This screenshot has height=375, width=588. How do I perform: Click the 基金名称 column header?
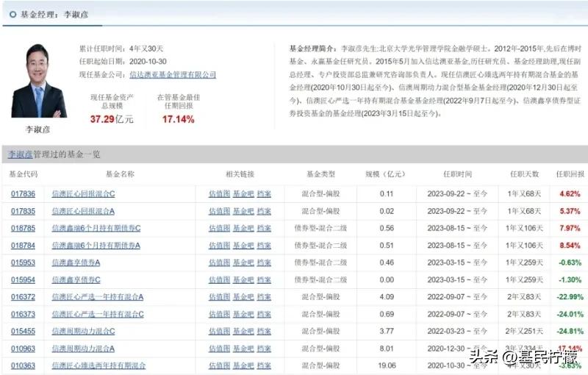point(120,174)
